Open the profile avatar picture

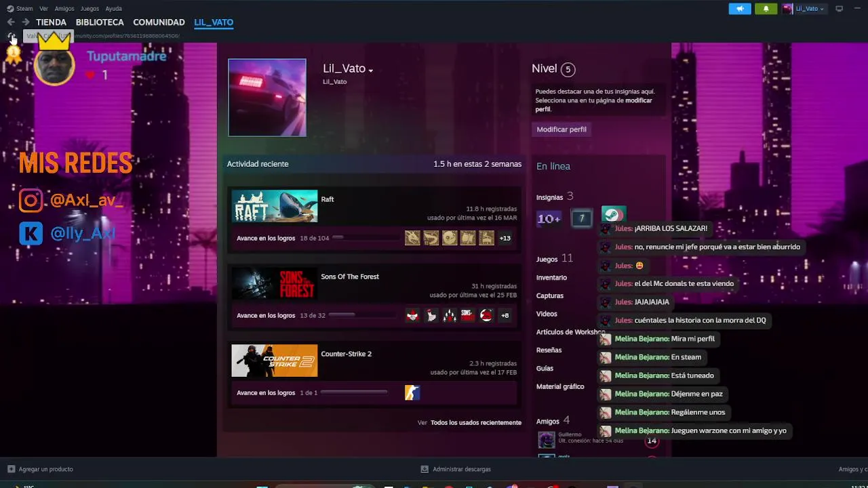[267, 98]
